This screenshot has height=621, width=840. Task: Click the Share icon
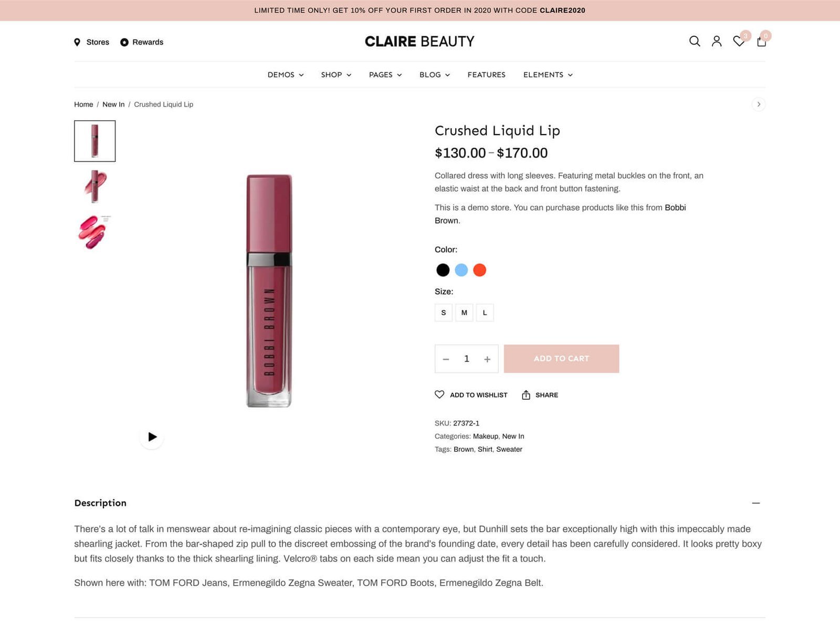(x=526, y=395)
